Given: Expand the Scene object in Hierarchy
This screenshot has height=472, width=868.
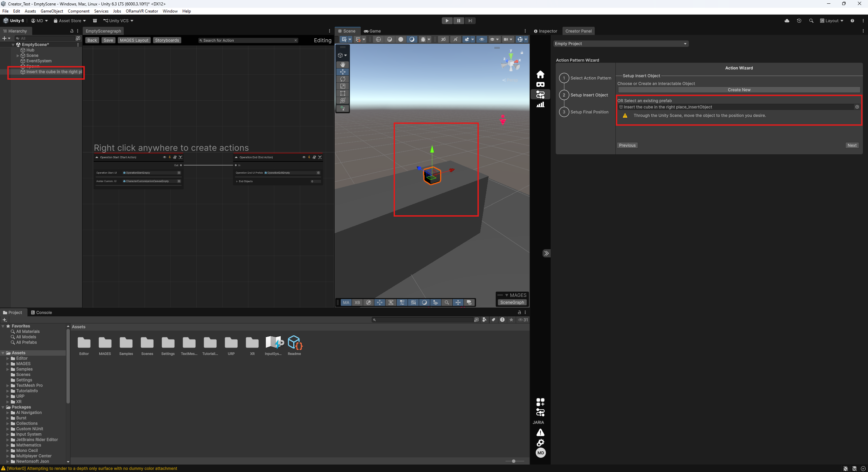Looking at the screenshot, I should (18, 56).
